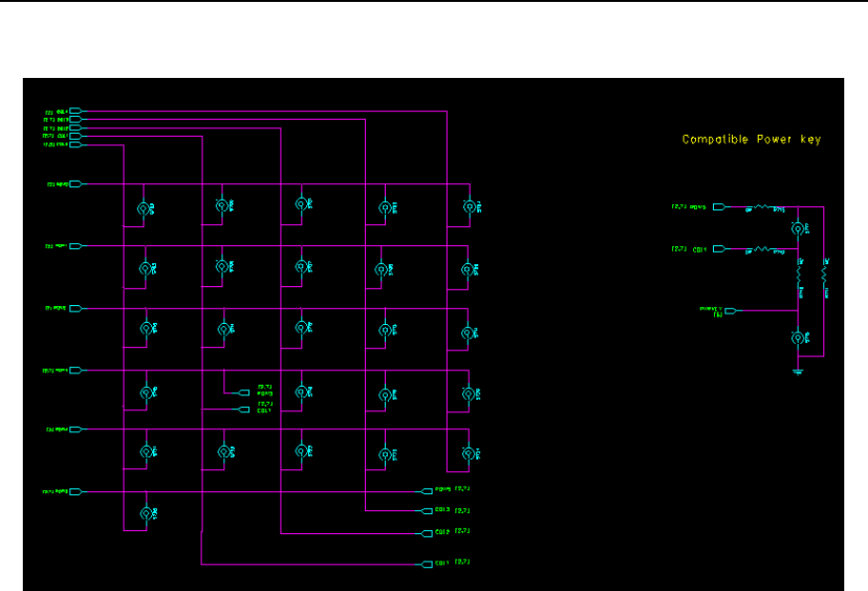Click the key switch at ROW3 and COL0
Screen dimensions: 868x591
click(146, 392)
